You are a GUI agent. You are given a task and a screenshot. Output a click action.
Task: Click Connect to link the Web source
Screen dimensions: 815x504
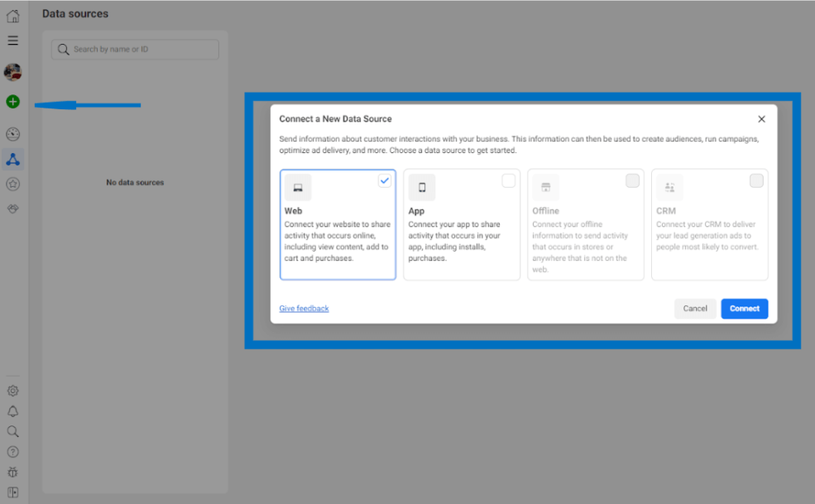(x=744, y=308)
